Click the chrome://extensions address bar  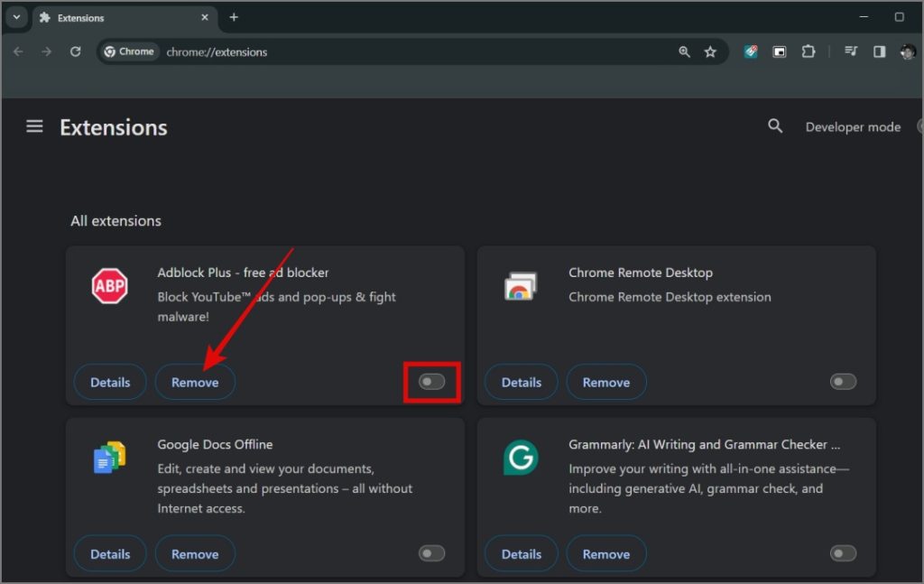pos(412,51)
